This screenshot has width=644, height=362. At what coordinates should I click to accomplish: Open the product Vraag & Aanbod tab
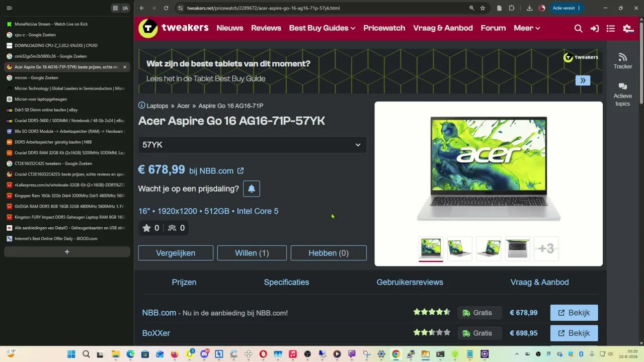coord(539,282)
